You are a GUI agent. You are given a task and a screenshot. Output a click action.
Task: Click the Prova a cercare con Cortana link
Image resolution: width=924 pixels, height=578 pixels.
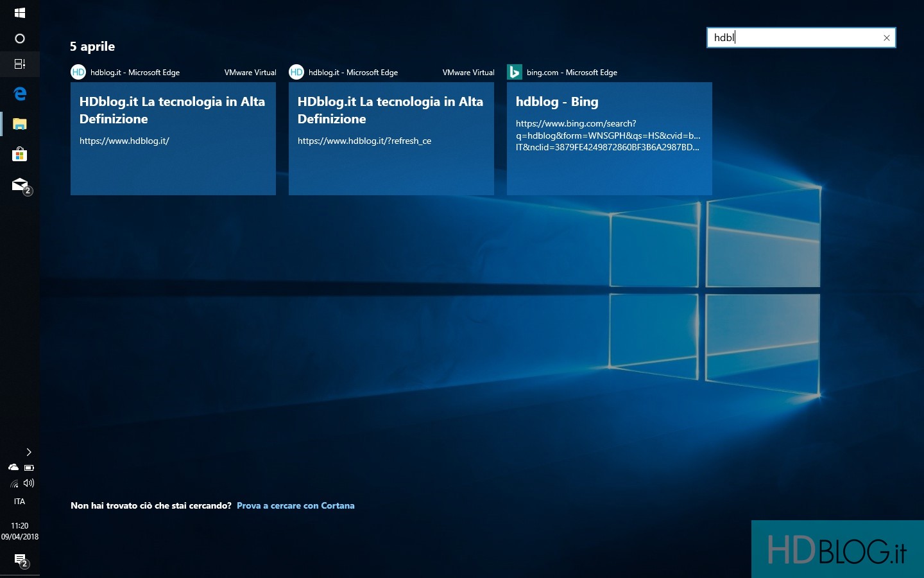295,505
